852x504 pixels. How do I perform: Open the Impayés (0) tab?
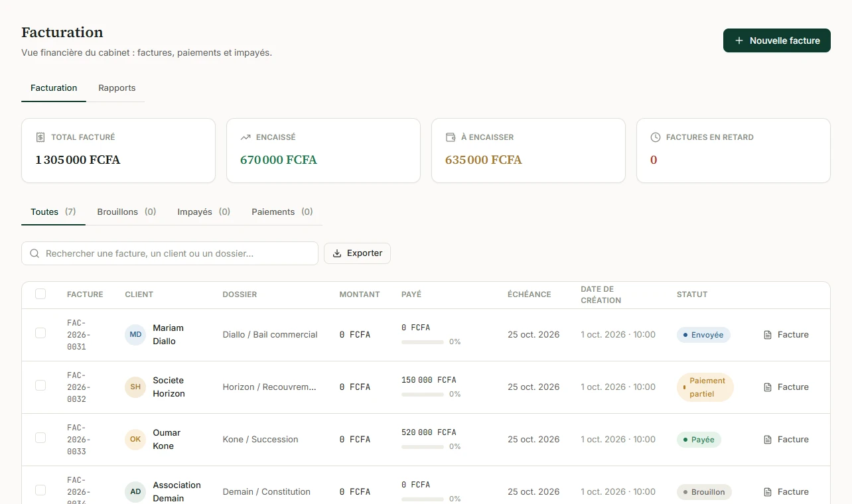coord(204,212)
